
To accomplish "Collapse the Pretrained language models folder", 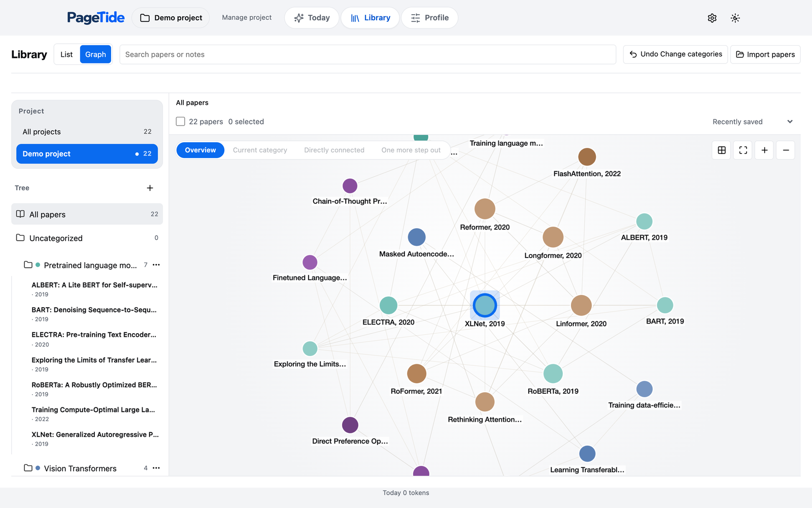I will click(28, 265).
